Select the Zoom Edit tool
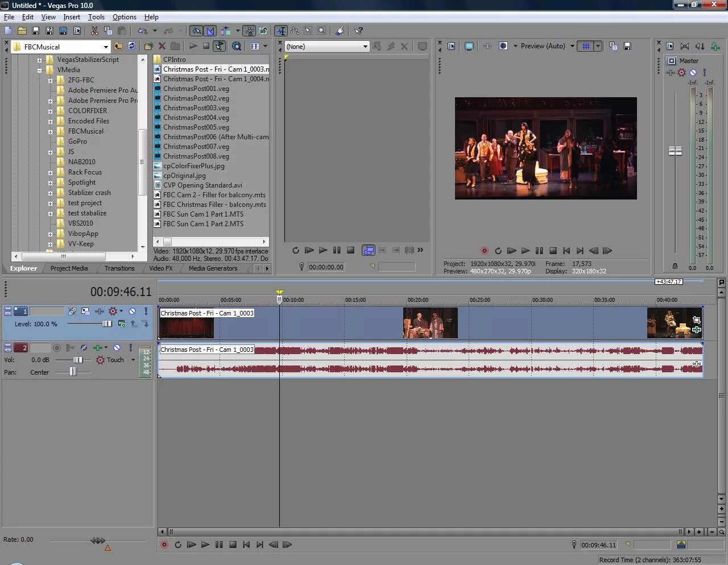728x565 pixels. tap(322, 31)
